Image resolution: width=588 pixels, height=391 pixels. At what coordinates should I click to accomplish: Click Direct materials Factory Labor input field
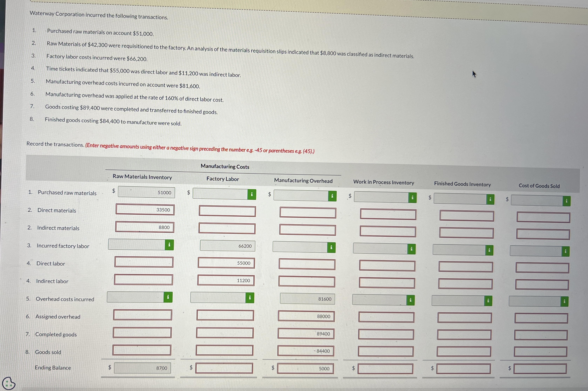click(x=227, y=211)
